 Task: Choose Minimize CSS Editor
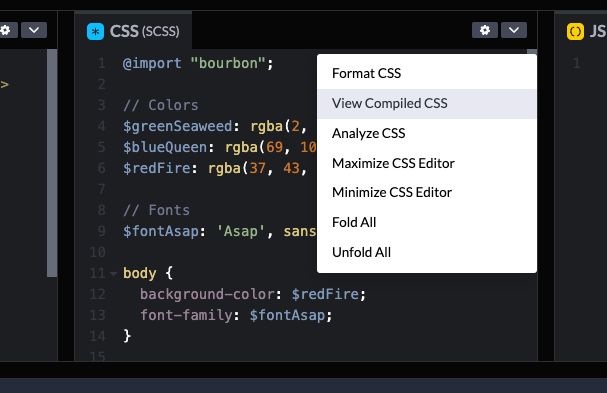(427, 192)
